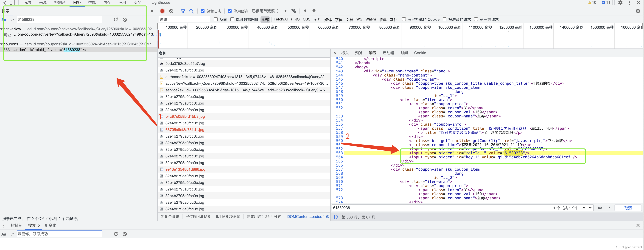Show warnings count badge 10
This screenshot has width=644, height=250.
(x=592, y=3)
